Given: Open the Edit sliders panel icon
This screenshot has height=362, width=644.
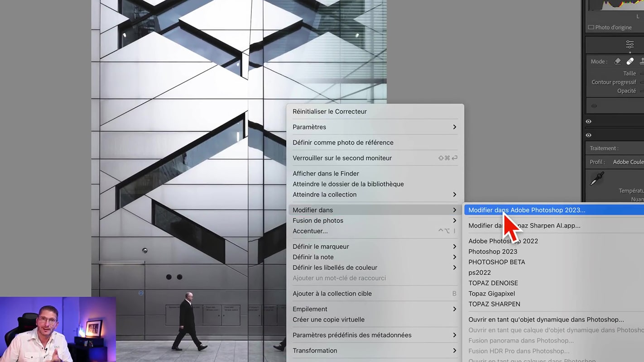Looking at the screenshot, I should point(630,44).
